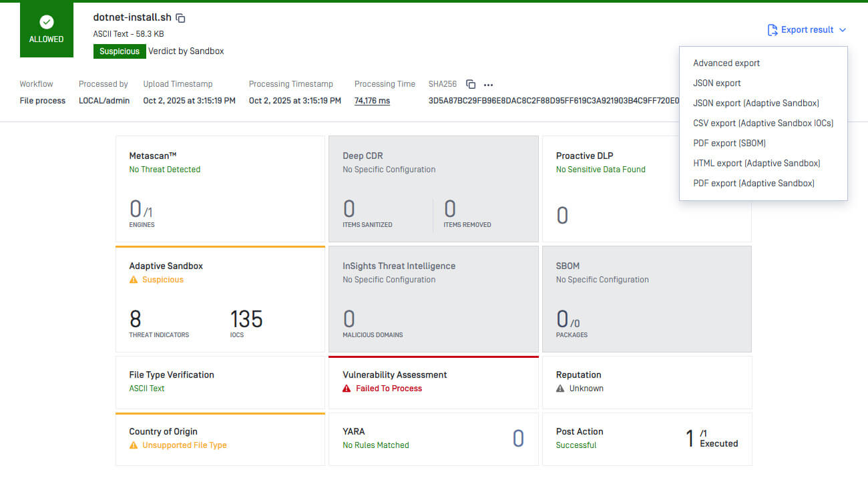Viewport: 868px width, 480px height.
Task: Choose CSV export (Adaptive Sandbox IOCs)
Action: [763, 124]
